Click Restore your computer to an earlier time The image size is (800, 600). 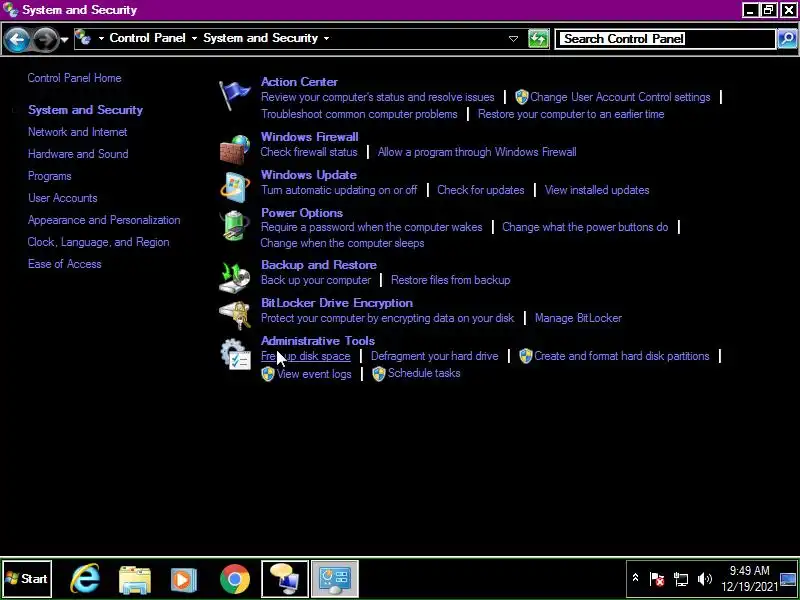pyautogui.click(x=571, y=114)
